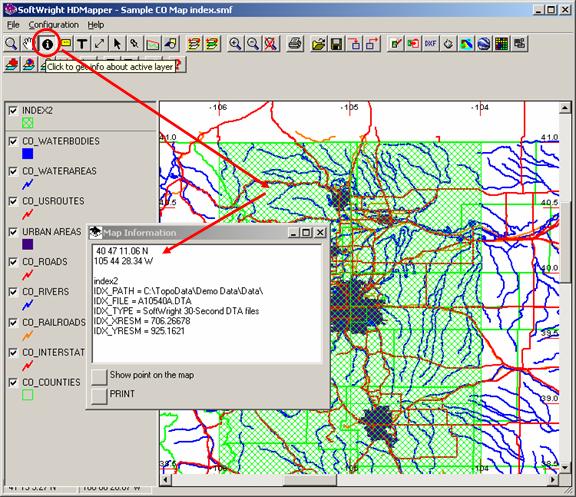Open the Help menu
The height and width of the screenshot is (497, 576).
point(96,25)
